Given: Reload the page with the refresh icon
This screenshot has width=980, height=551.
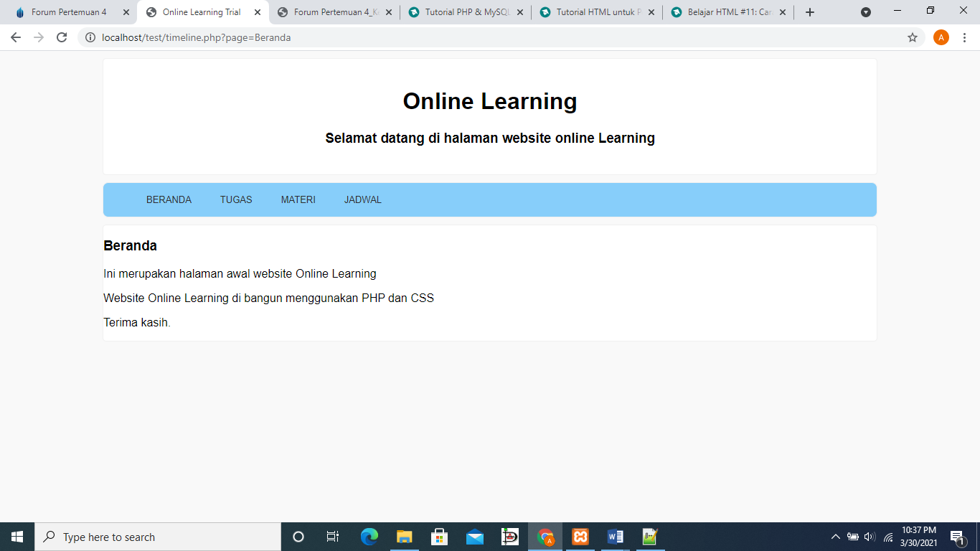Looking at the screenshot, I should [62, 37].
